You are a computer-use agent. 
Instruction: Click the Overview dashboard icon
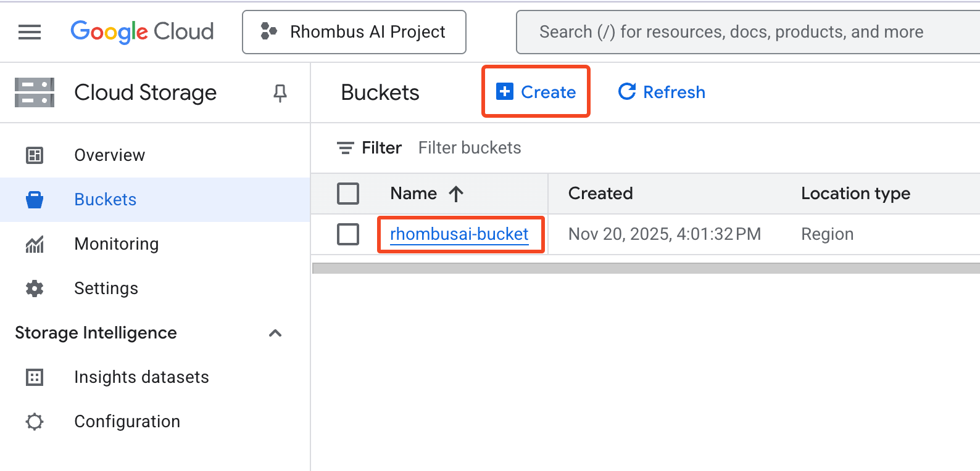[x=35, y=155]
